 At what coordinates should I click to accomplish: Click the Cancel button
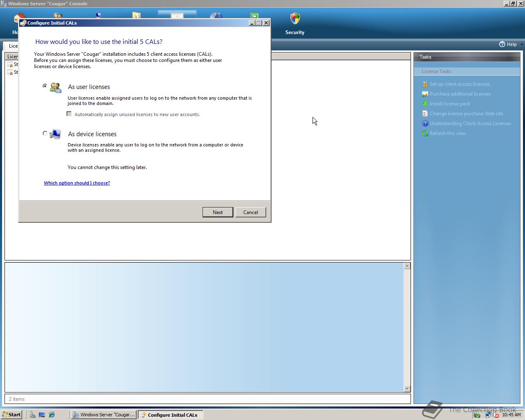coord(251,212)
